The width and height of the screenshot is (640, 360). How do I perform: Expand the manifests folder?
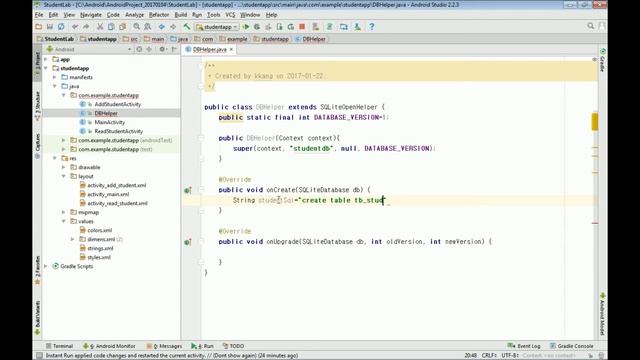click(55, 77)
